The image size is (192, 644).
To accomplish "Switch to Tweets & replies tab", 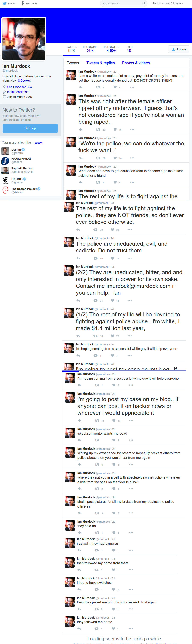I will [x=100, y=63].
